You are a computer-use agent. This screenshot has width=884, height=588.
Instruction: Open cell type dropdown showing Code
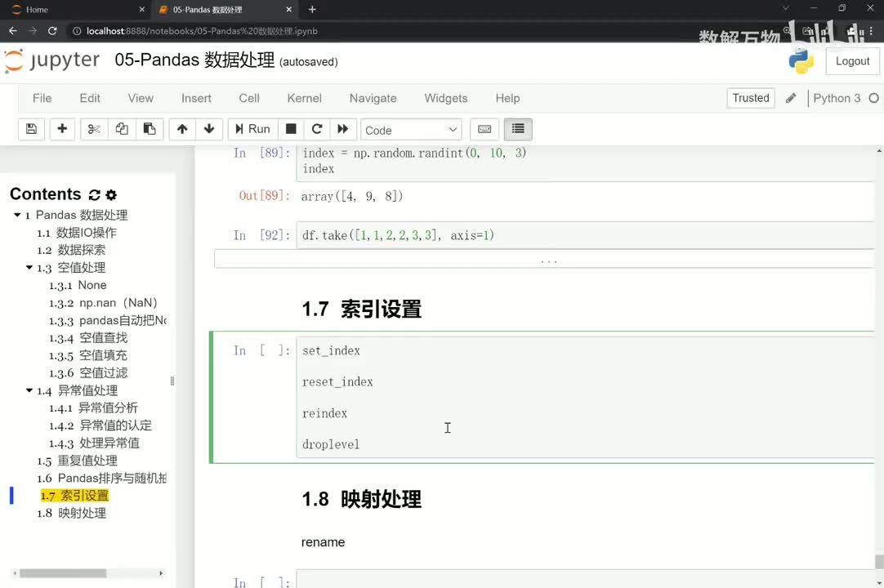pos(411,130)
